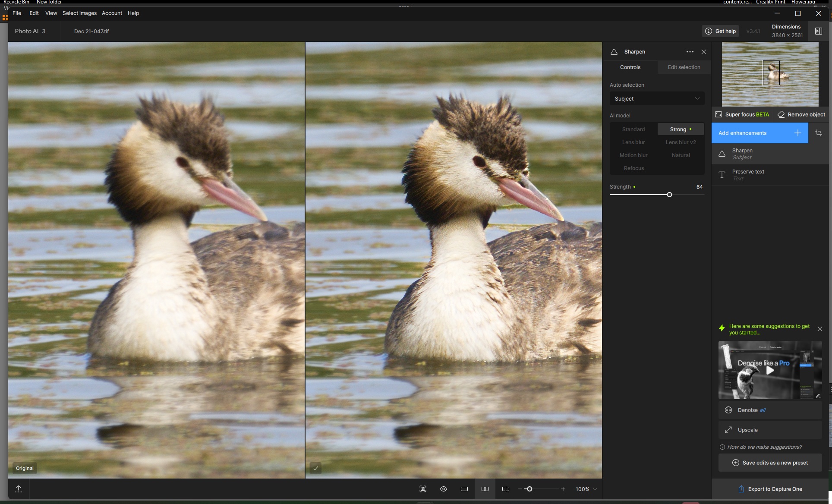The width and height of the screenshot is (832, 504).
Task: Click the Add enhancements plus button
Action: (x=797, y=133)
